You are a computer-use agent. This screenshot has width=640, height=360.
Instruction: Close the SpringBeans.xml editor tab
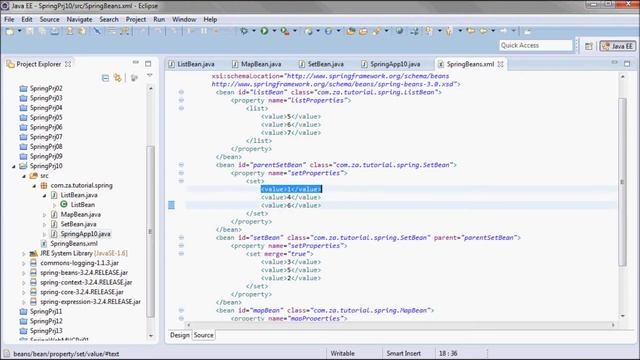pos(500,64)
